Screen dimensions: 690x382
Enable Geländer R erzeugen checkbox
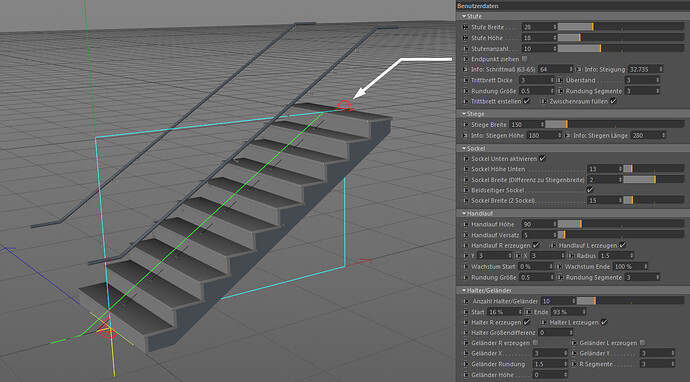point(536,343)
